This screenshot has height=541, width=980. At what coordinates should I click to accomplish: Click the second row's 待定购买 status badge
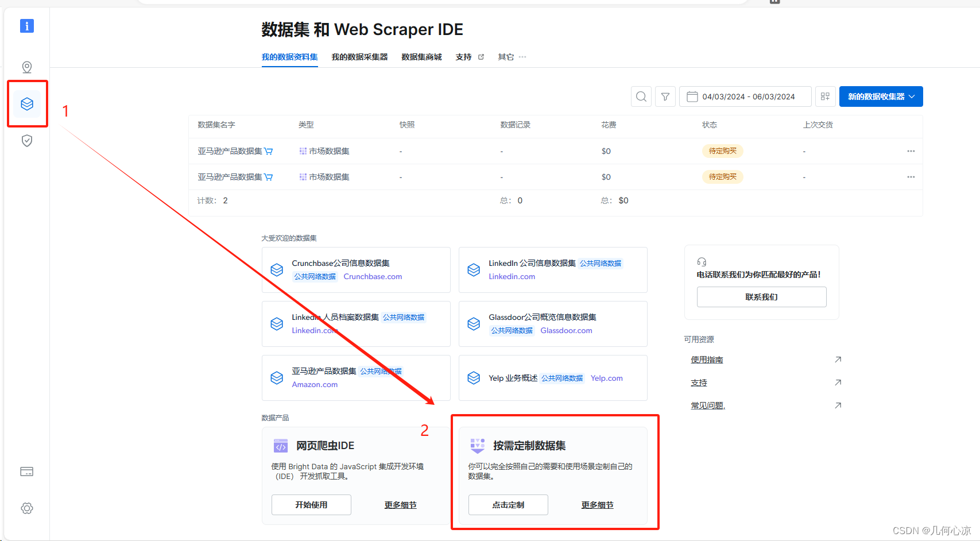[x=723, y=177]
